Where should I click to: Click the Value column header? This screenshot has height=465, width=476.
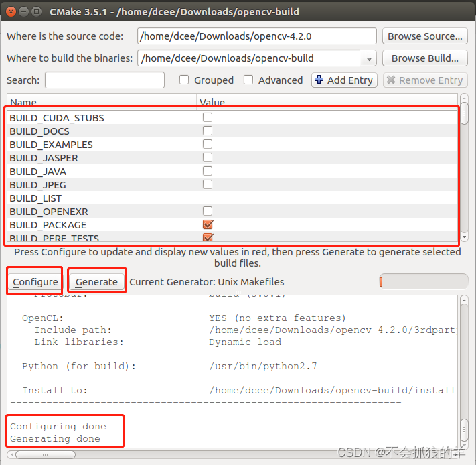[327, 102]
